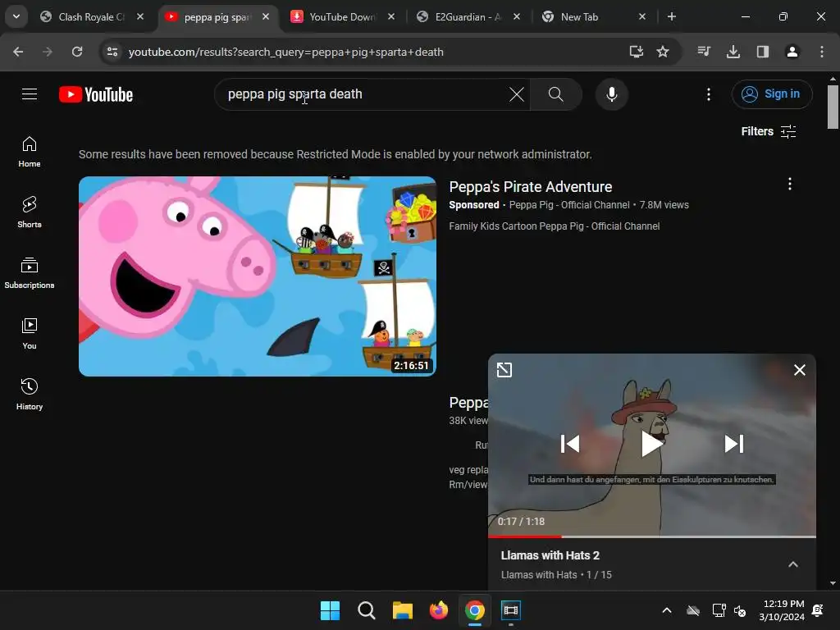The height and width of the screenshot is (630, 840).
Task: Clear the search query with the X icon
Action: coord(517,94)
